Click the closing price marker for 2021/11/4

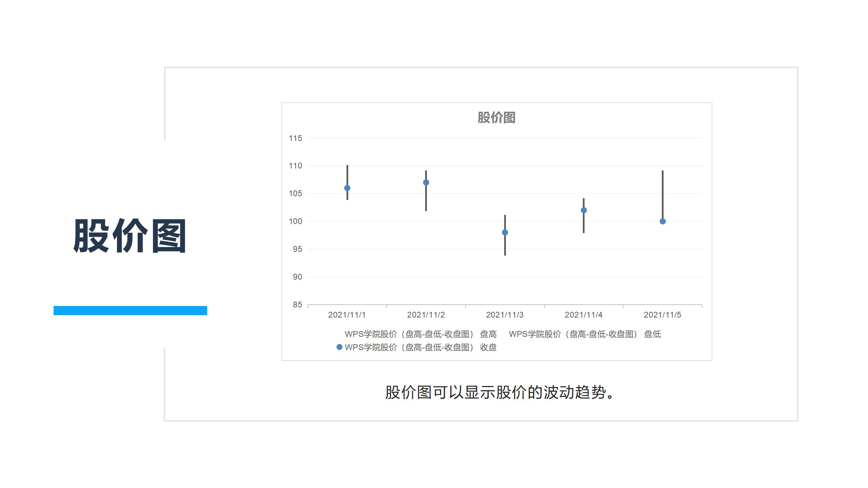click(x=584, y=210)
